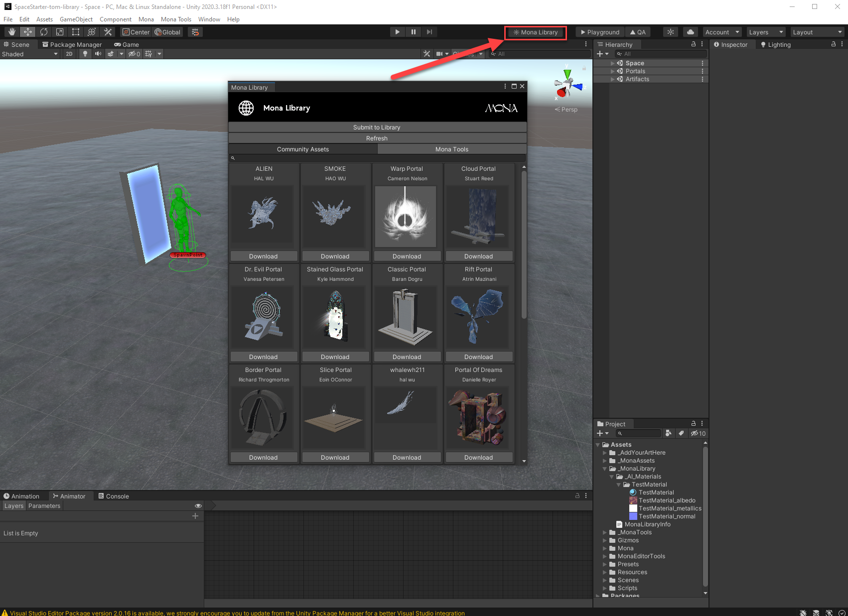Click the Step forward button
The height and width of the screenshot is (616, 848).
[x=429, y=32]
